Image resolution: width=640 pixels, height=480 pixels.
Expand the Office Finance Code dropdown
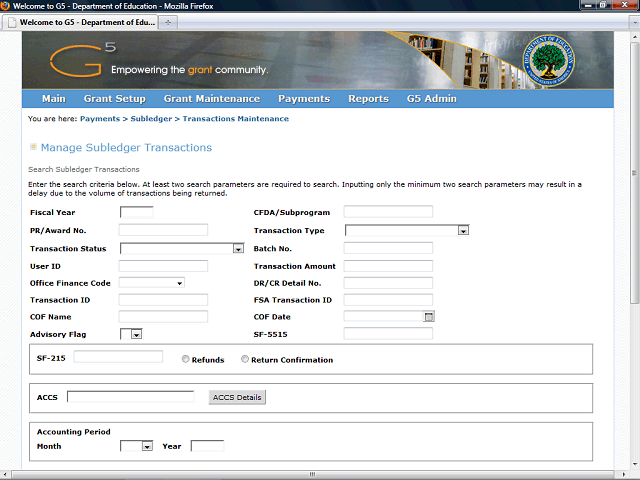coord(179,283)
